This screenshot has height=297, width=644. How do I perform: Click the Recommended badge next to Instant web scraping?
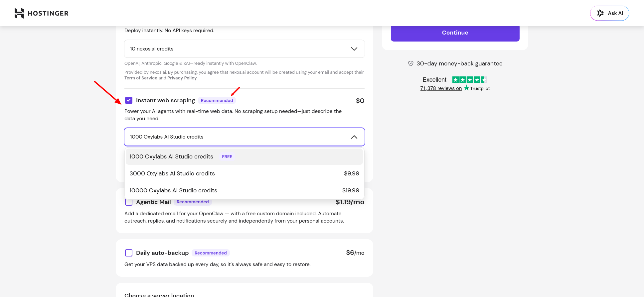[x=217, y=100]
